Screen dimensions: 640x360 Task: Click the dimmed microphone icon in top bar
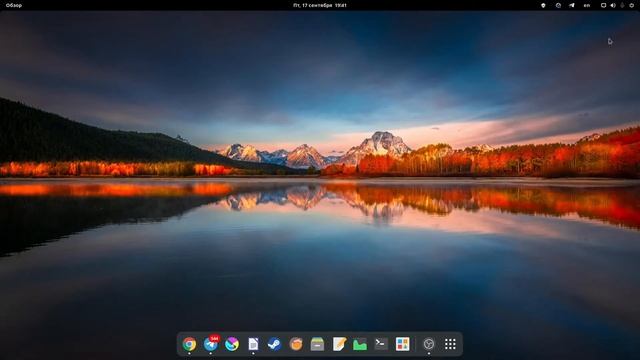(622, 5)
